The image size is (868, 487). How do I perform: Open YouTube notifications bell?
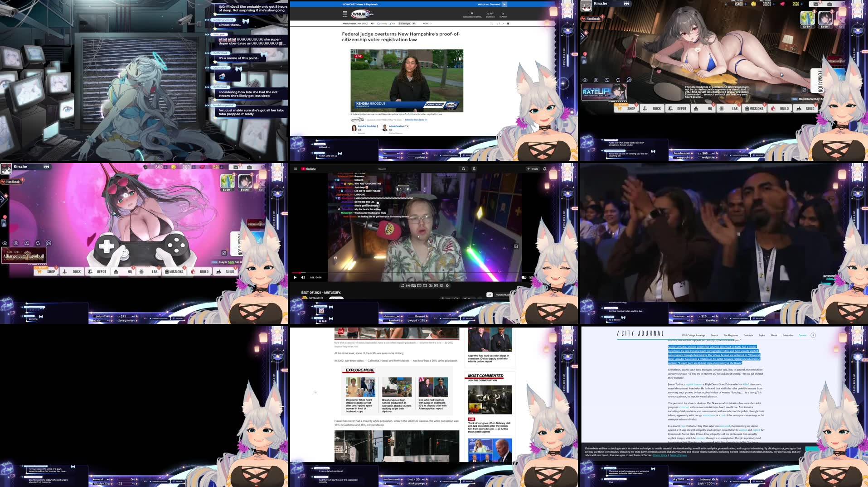tap(545, 169)
